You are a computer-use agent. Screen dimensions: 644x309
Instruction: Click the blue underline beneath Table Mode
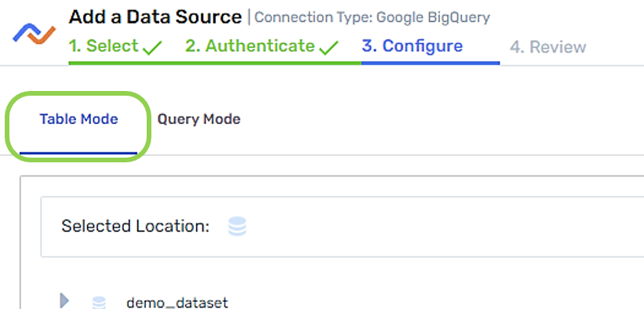78,153
